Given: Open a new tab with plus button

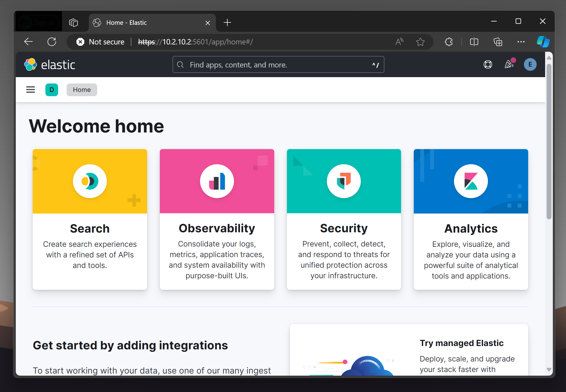Looking at the screenshot, I should click(x=227, y=22).
